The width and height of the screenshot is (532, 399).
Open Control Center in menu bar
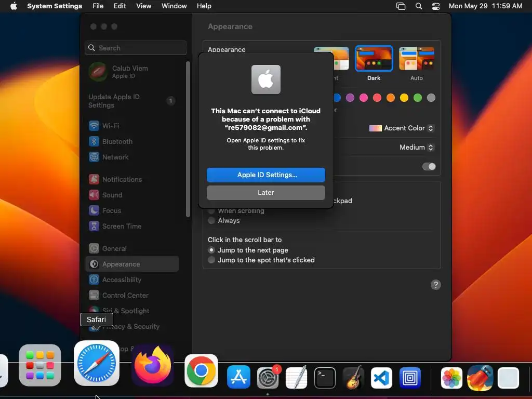(x=436, y=6)
